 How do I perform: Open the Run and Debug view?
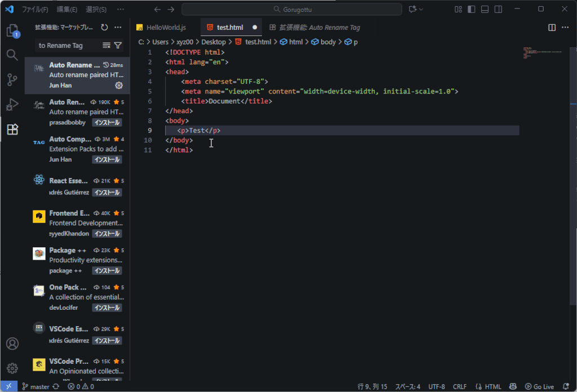pos(12,105)
